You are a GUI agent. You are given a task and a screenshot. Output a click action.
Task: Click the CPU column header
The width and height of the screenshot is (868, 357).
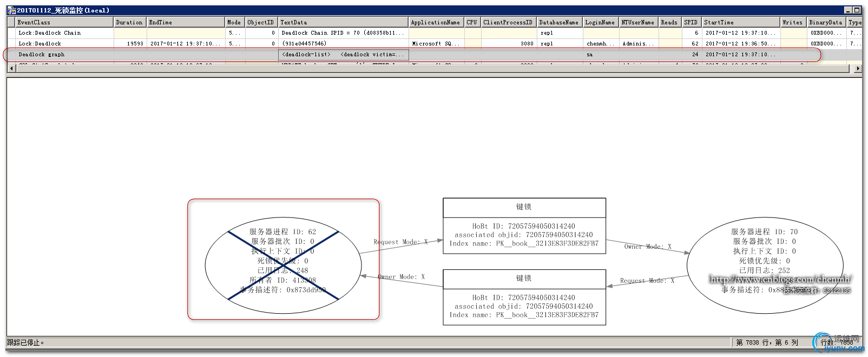click(x=473, y=22)
